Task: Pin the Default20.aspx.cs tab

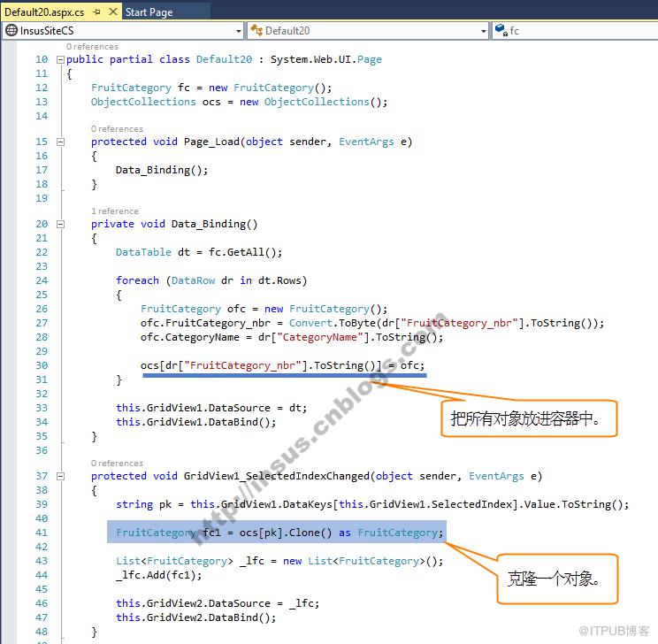Action: 97,12
